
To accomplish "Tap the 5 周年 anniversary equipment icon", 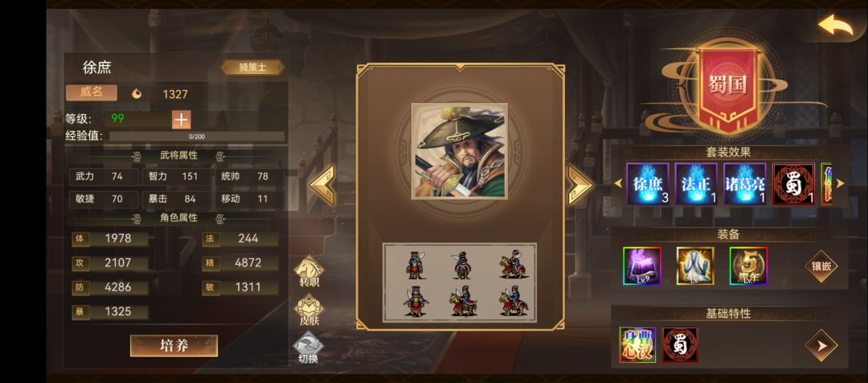I will pos(748,266).
